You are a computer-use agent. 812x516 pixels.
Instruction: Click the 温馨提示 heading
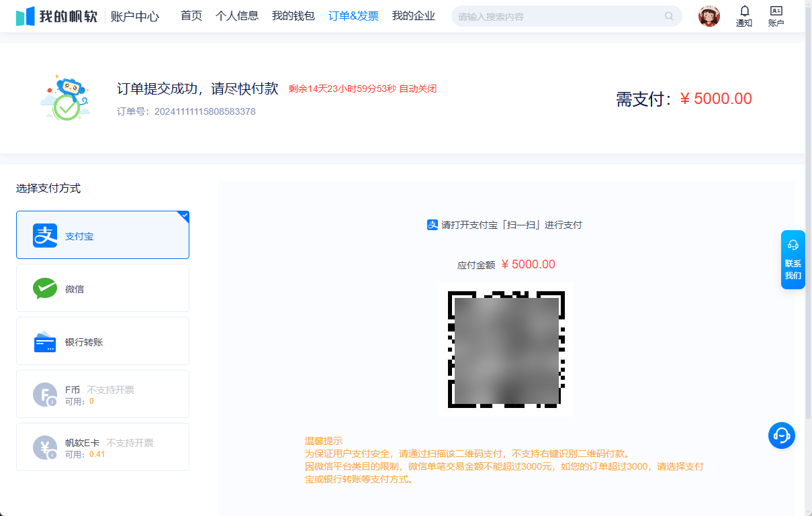pos(324,441)
